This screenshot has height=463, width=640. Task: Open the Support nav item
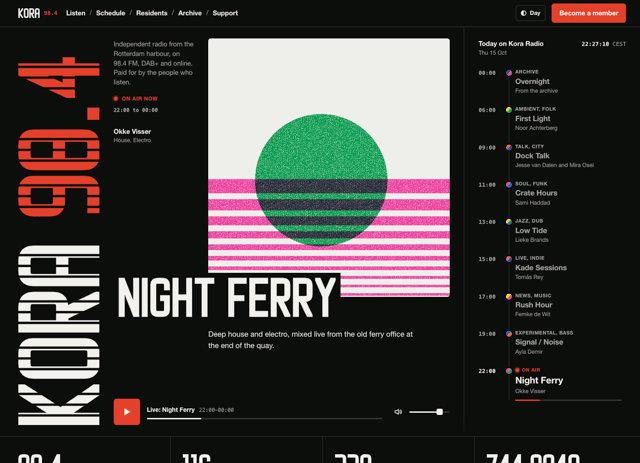tap(225, 13)
